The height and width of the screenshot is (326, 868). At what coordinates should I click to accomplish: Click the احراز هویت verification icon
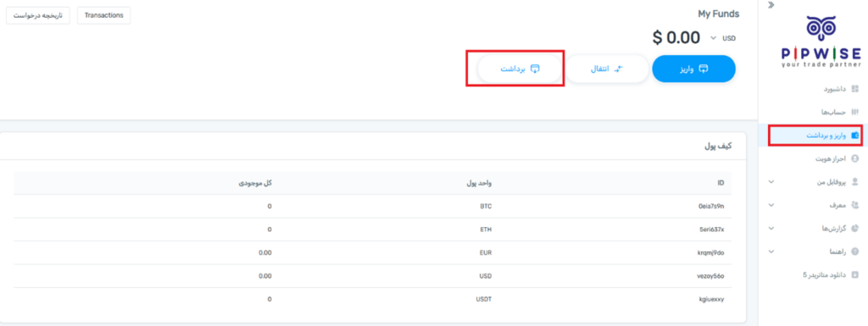(x=855, y=158)
